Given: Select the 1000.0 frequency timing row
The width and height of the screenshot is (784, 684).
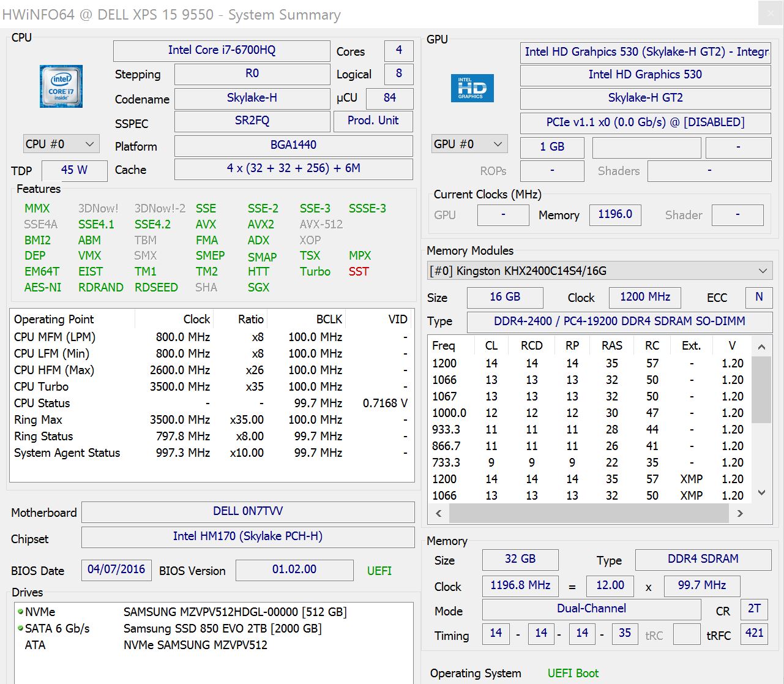Looking at the screenshot, I should (589, 413).
